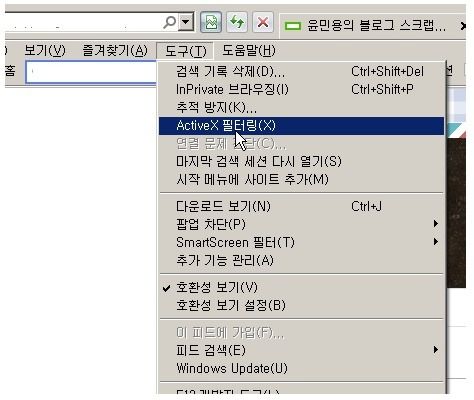Uncheck 호환성 보기(V) option
This screenshot has height=400, width=474.
coord(301,287)
